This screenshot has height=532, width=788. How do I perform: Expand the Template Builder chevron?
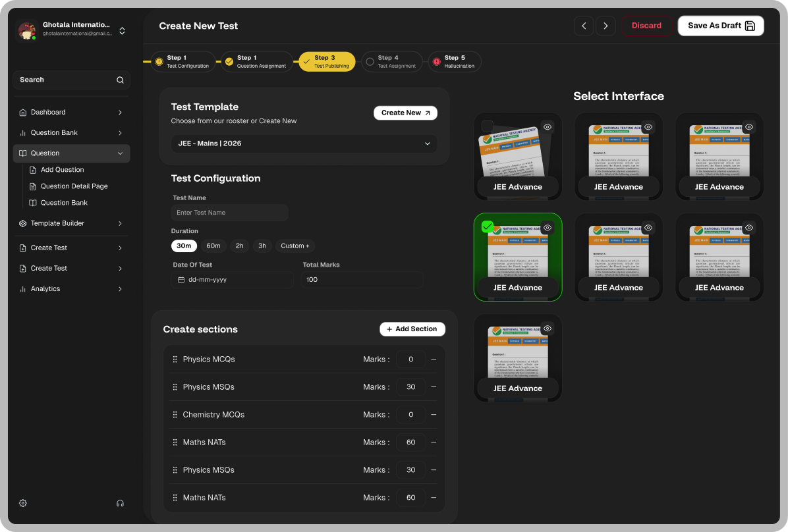point(120,224)
